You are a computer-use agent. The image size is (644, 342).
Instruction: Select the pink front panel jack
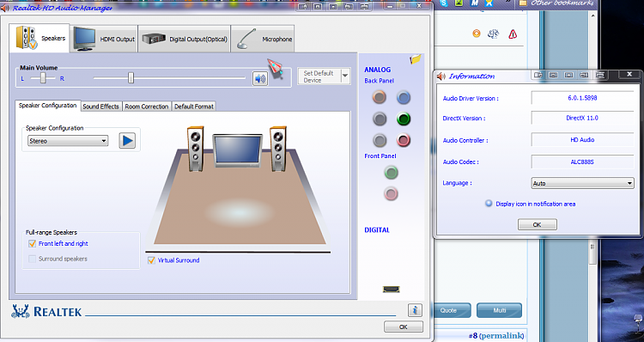click(x=391, y=193)
